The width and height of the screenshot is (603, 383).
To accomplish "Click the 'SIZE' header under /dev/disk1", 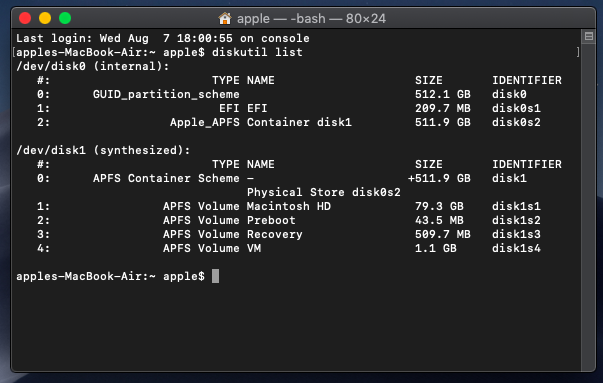I will pos(429,165).
